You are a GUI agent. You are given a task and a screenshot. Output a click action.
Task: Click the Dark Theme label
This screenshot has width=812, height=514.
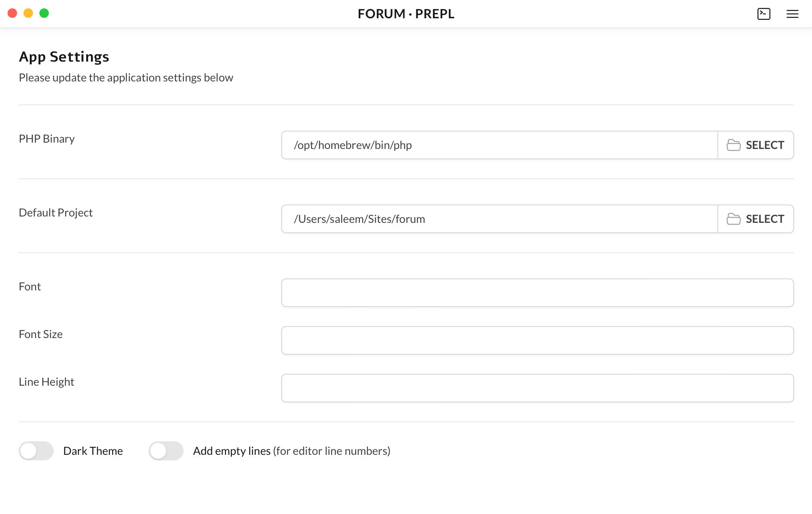[x=93, y=451]
